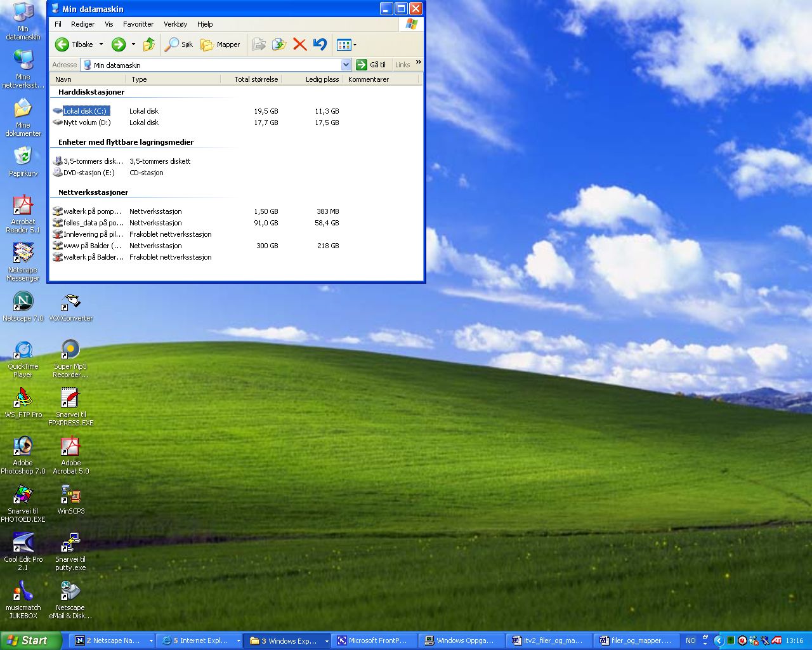
Task: Select the Cool Edit Pro 2.1 icon
Action: pyautogui.click(x=23, y=552)
